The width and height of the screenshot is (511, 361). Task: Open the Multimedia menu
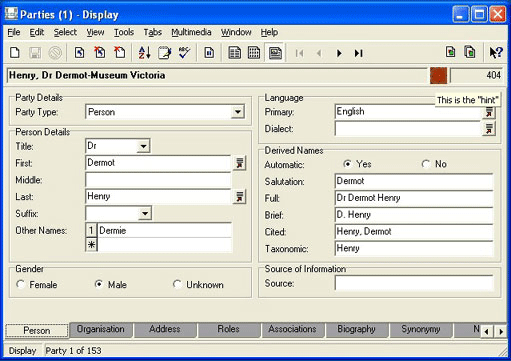point(191,32)
